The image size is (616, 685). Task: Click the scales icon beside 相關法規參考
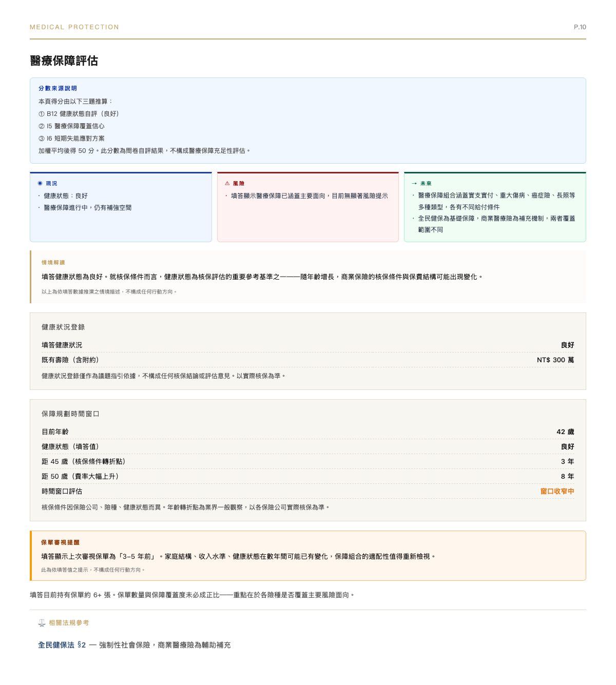[41, 623]
